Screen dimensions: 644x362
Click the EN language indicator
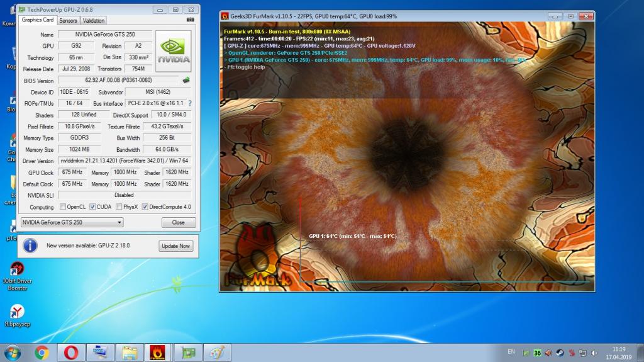coord(511,352)
